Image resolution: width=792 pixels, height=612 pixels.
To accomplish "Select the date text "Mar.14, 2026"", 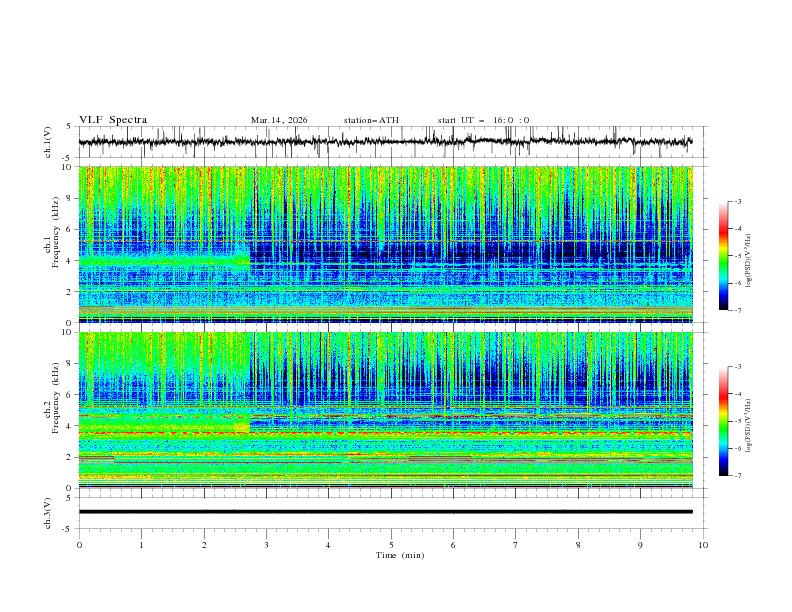I will click(279, 120).
